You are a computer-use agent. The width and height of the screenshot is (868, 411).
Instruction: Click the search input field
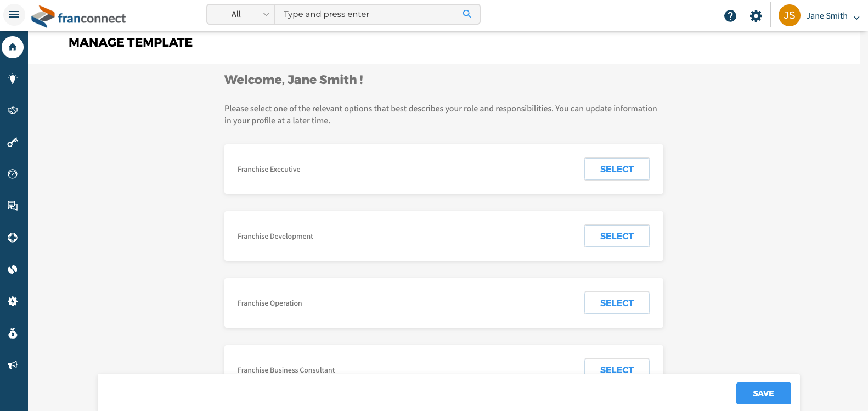pos(365,14)
